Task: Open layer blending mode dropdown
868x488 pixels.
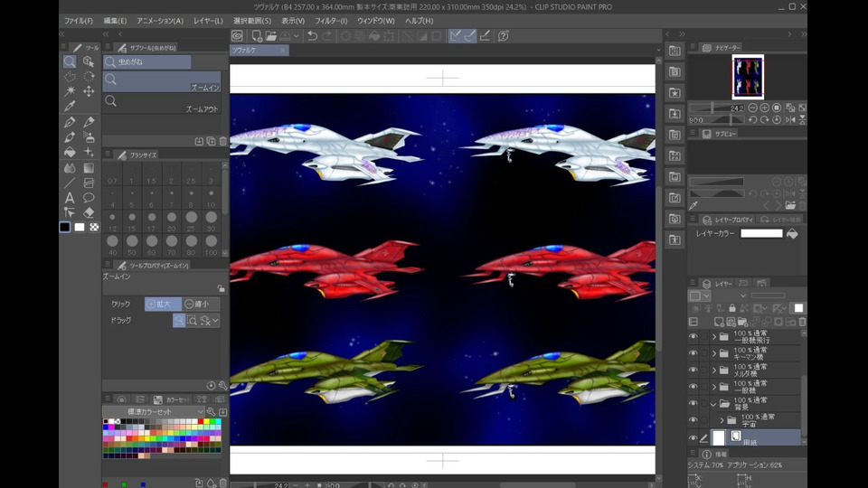Action: pyautogui.click(x=743, y=296)
